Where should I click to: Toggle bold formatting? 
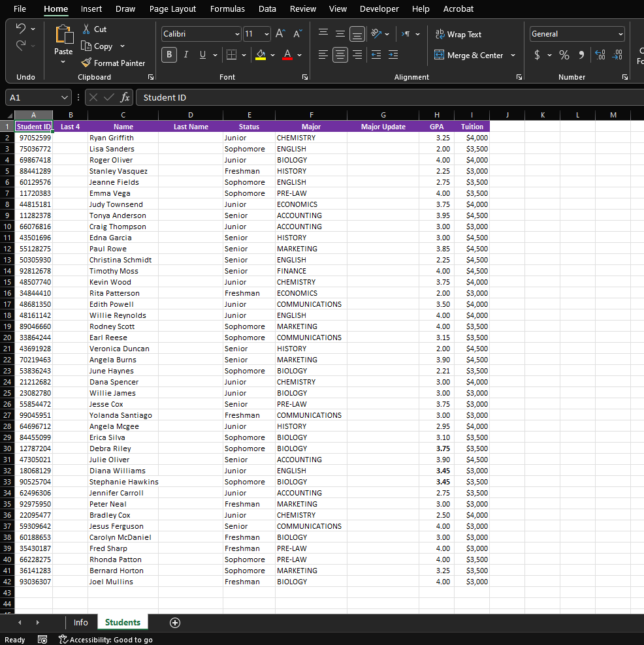click(x=169, y=55)
